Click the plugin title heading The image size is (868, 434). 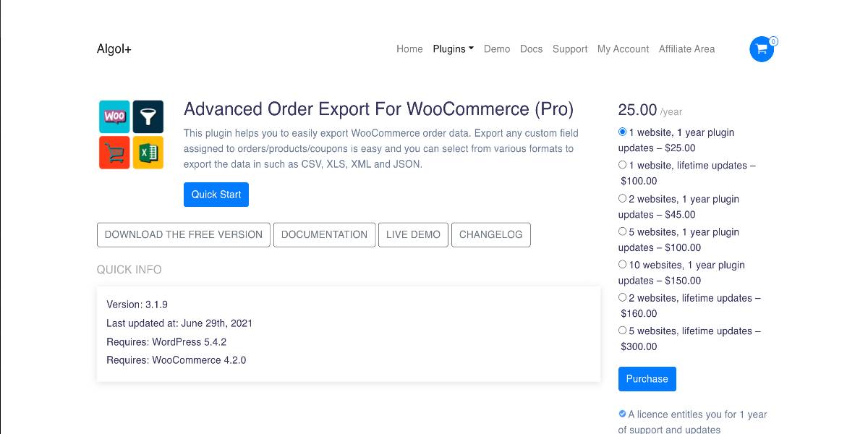pos(378,109)
